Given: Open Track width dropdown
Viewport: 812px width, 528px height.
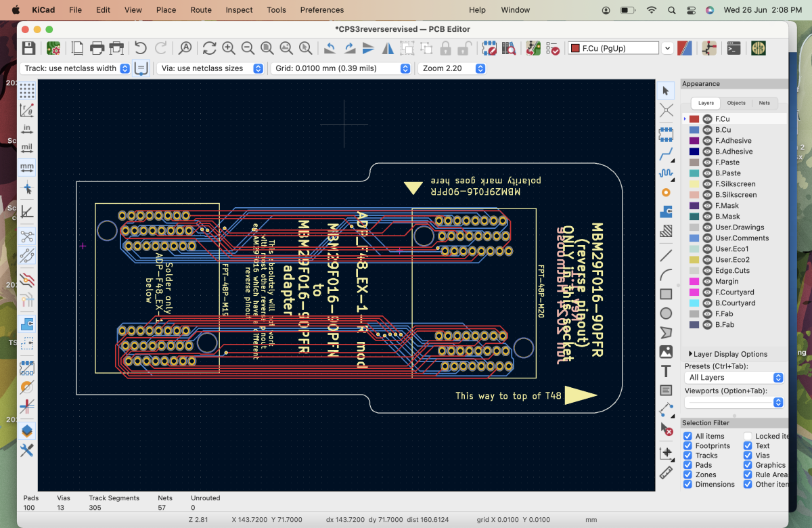Looking at the screenshot, I should [x=75, y=68].
